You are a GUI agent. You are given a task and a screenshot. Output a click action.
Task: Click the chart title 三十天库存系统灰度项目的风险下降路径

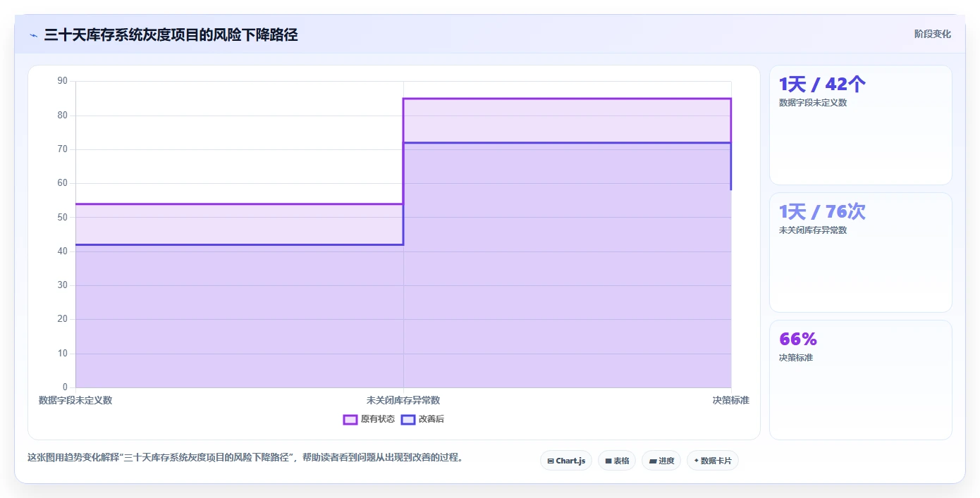[171, 35]
